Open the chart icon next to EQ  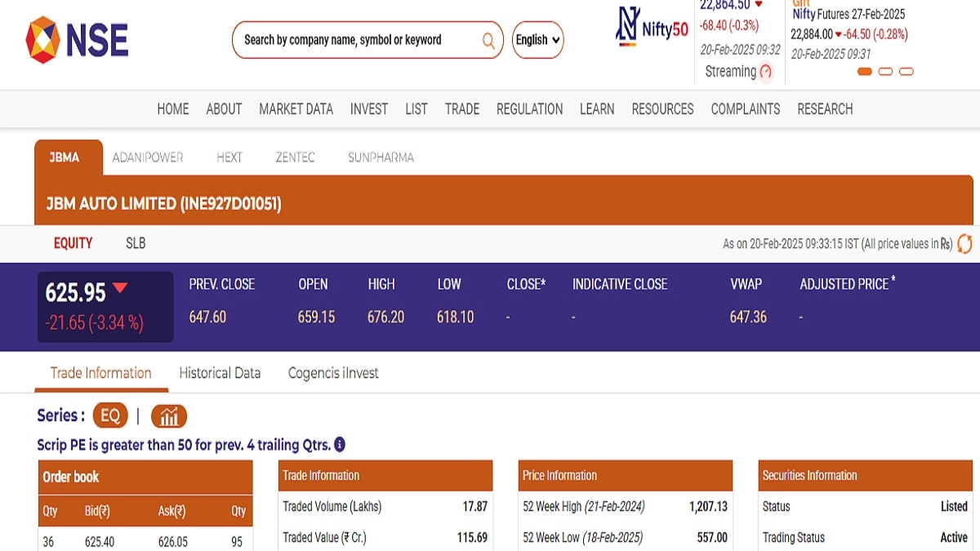[x=169, y=416]
